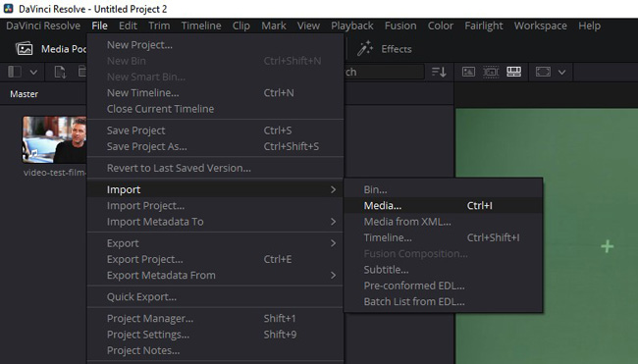Open the Mark menu

pos(274,26)
